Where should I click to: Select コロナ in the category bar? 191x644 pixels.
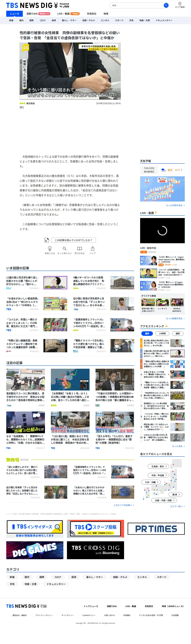tap(42, 21)
